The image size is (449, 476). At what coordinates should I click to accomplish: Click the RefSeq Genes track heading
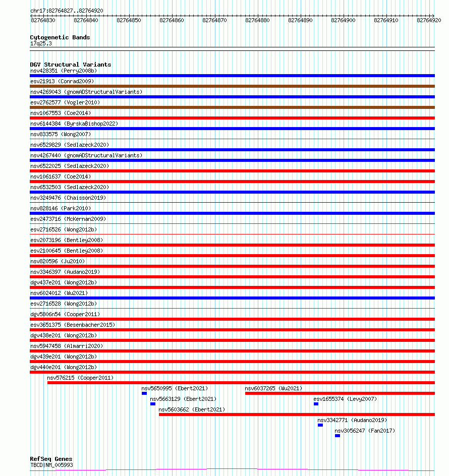click(x=51, y=459)
